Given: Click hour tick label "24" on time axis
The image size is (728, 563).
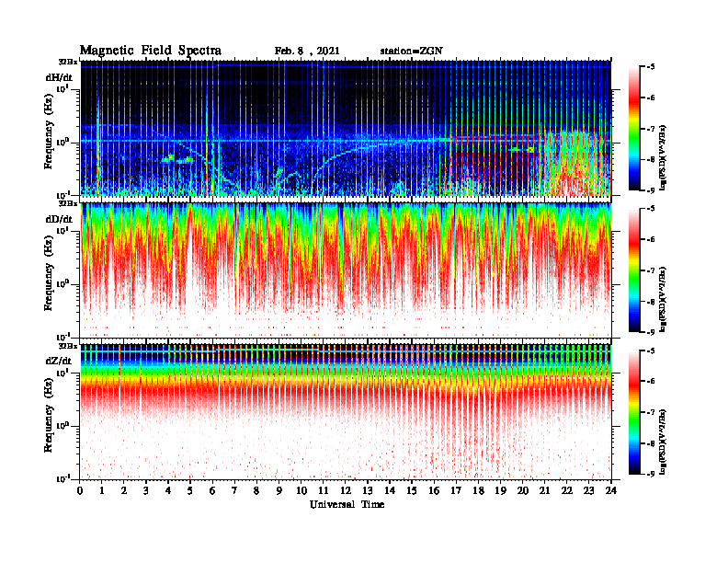Looking at the screenshot, I should pyautogui.click(x=611, y=490).
